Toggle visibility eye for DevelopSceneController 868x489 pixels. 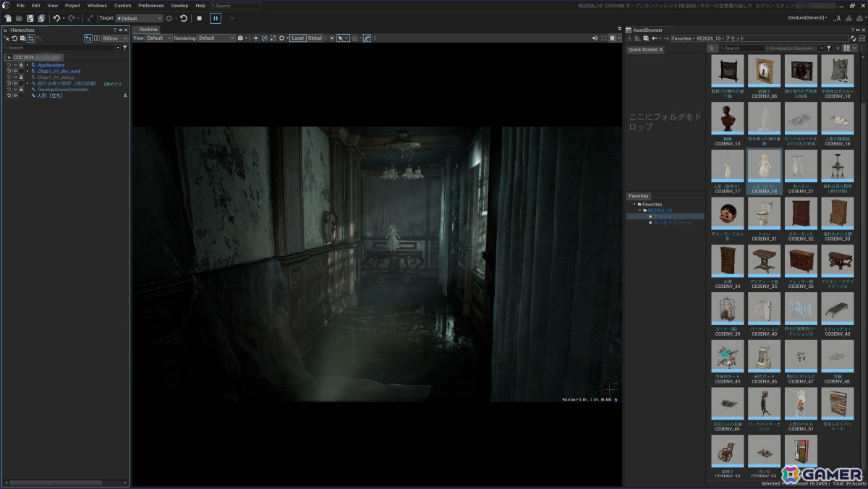[x=15, y=89]
